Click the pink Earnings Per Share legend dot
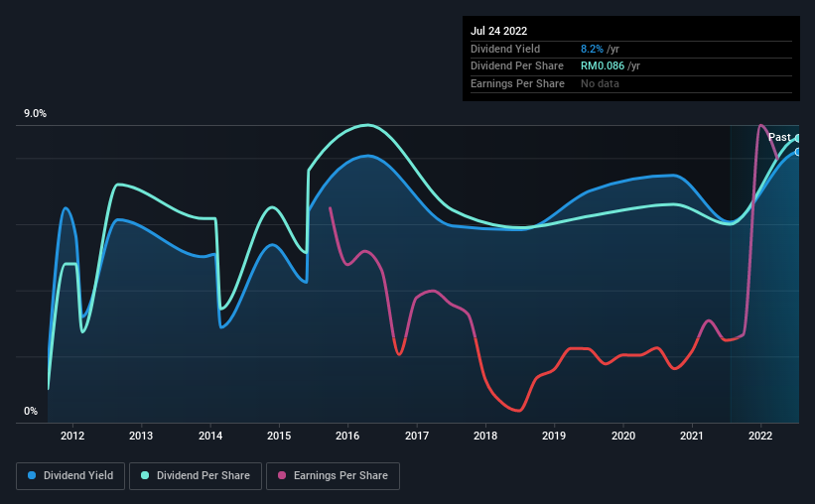 pos(282,475)
